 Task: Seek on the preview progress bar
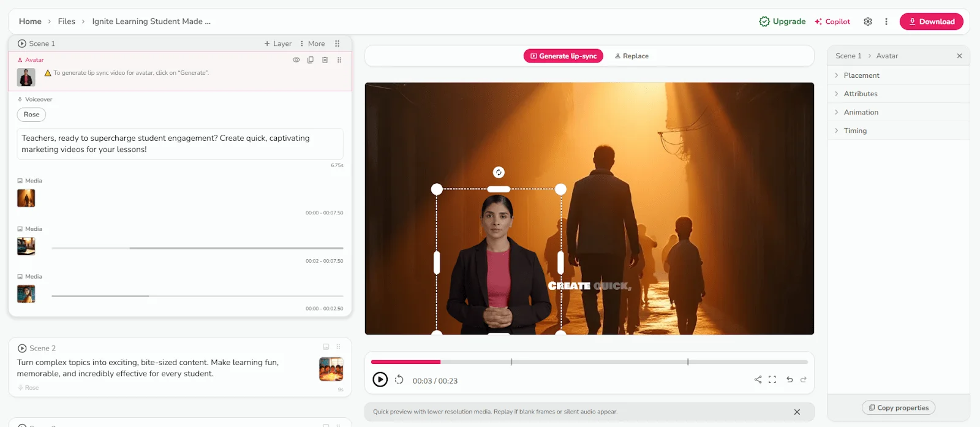[x=589, y=362]
